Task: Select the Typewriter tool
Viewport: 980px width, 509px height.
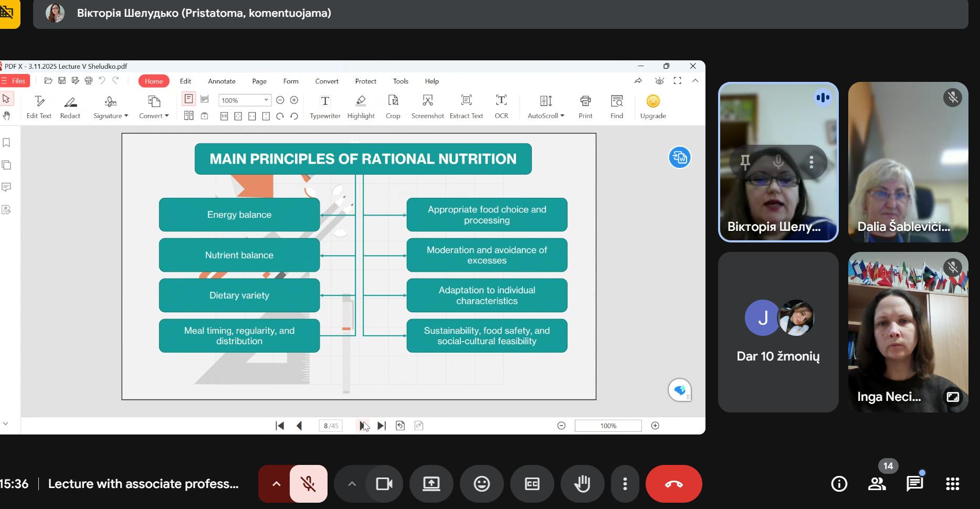Action: [325, 107]
